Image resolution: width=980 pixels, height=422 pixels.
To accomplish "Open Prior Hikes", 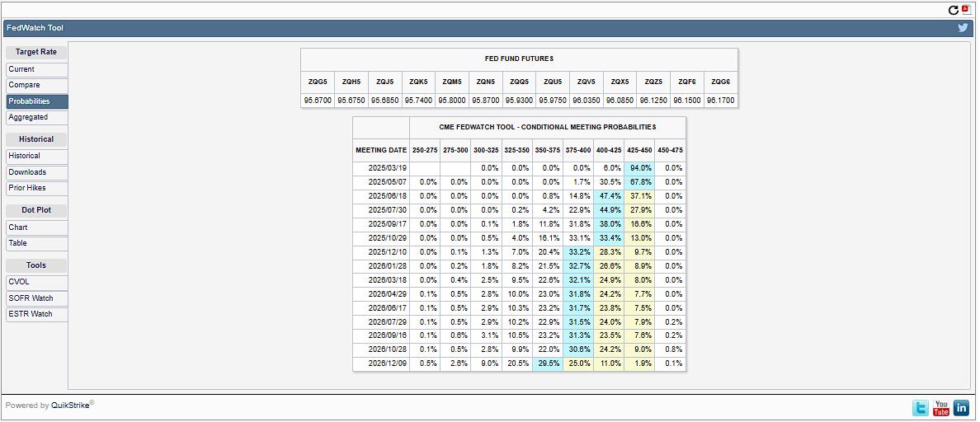I will pos(37,188).
